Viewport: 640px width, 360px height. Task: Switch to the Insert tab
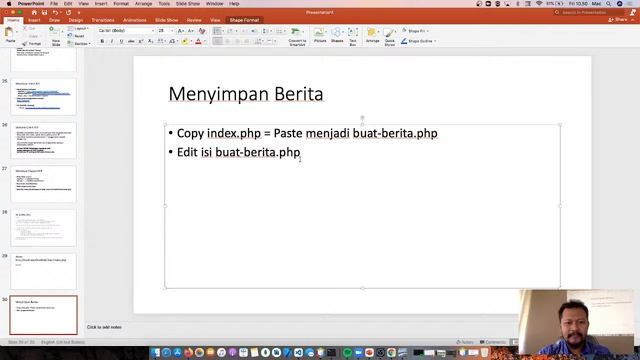click(34, 20)
